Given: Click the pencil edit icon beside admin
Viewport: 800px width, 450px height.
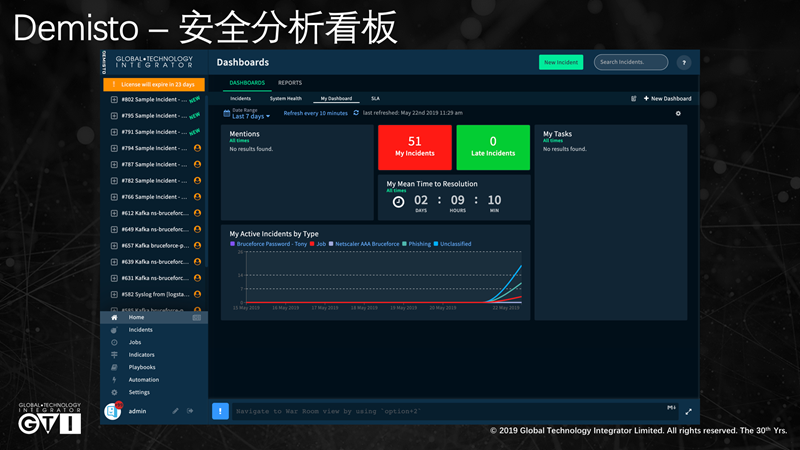Looking at the screenshot, I should [175, 411].
